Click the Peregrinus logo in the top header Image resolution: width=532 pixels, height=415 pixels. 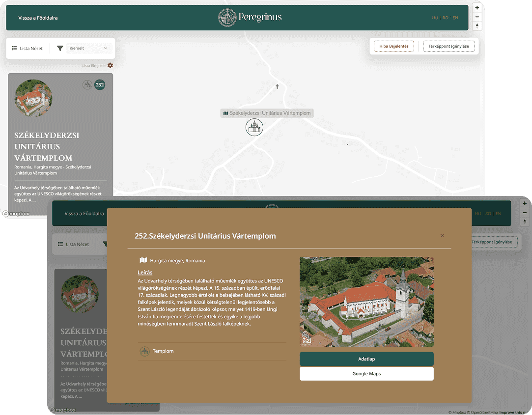click(x=250, y=17)
